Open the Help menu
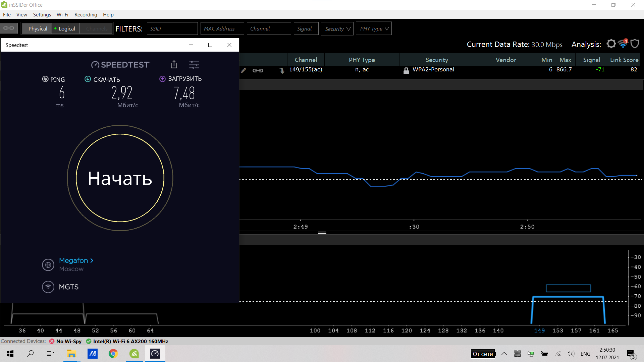 pos(108,14)
